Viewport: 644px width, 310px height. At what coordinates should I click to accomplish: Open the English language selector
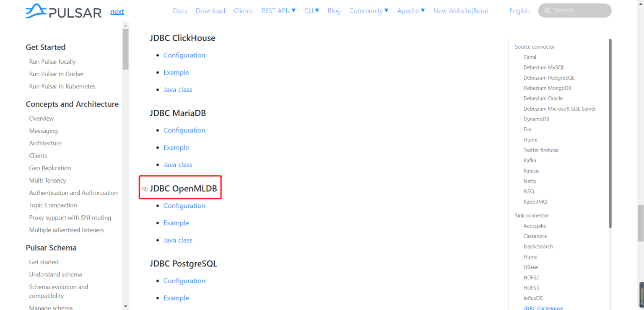[519, 10]
